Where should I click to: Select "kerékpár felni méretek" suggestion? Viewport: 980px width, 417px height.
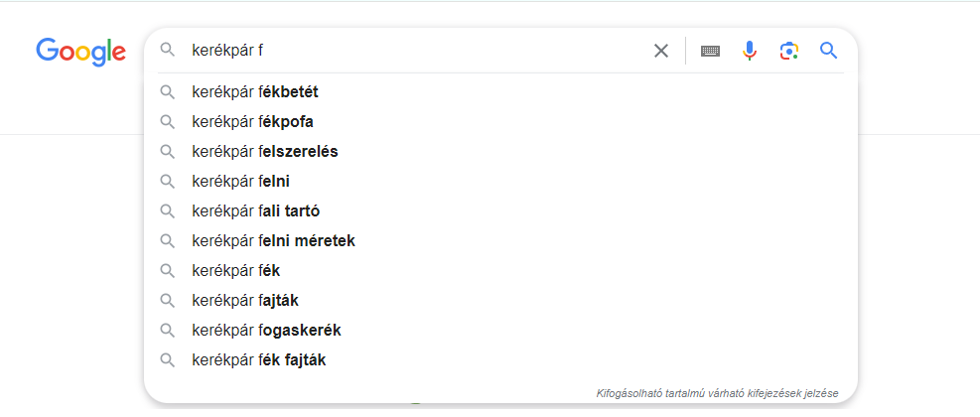coord(273,241)
